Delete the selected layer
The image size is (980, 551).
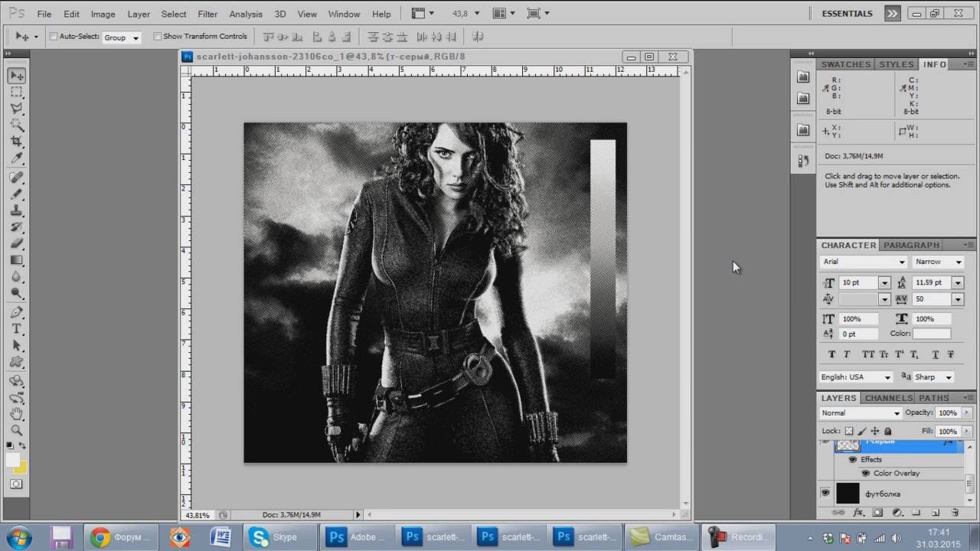tap(955, 513)
